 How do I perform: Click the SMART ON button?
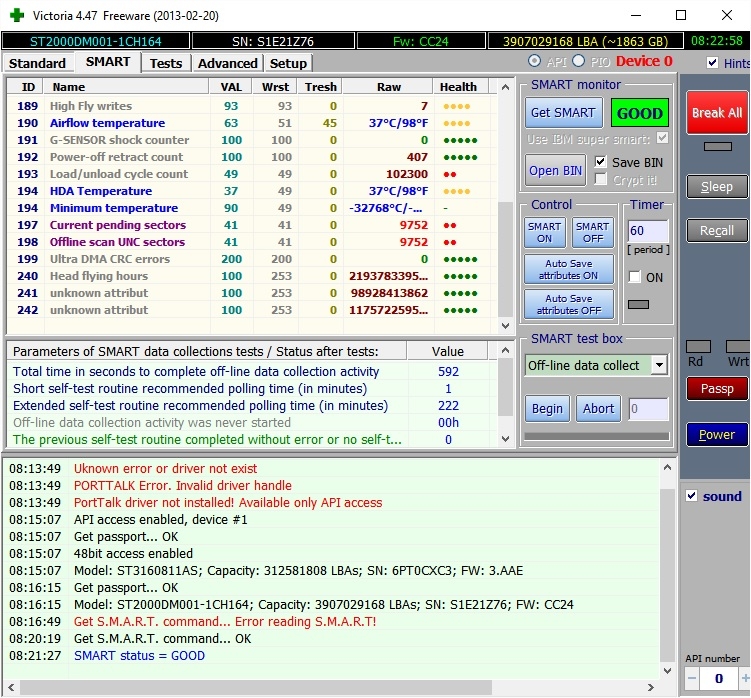545,232
